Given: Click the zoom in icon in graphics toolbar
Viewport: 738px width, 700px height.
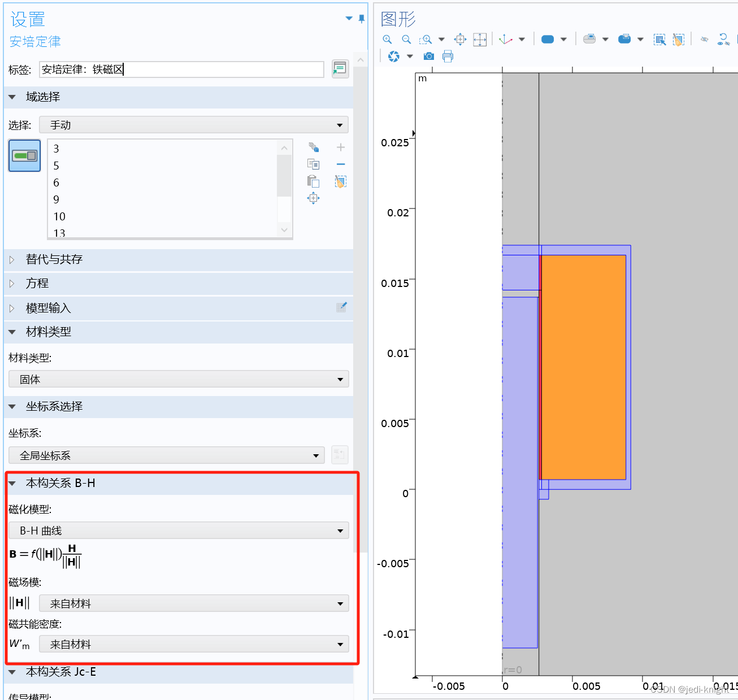Looking at the screenshot, I should pyautogui.click(x=387, y=39).
